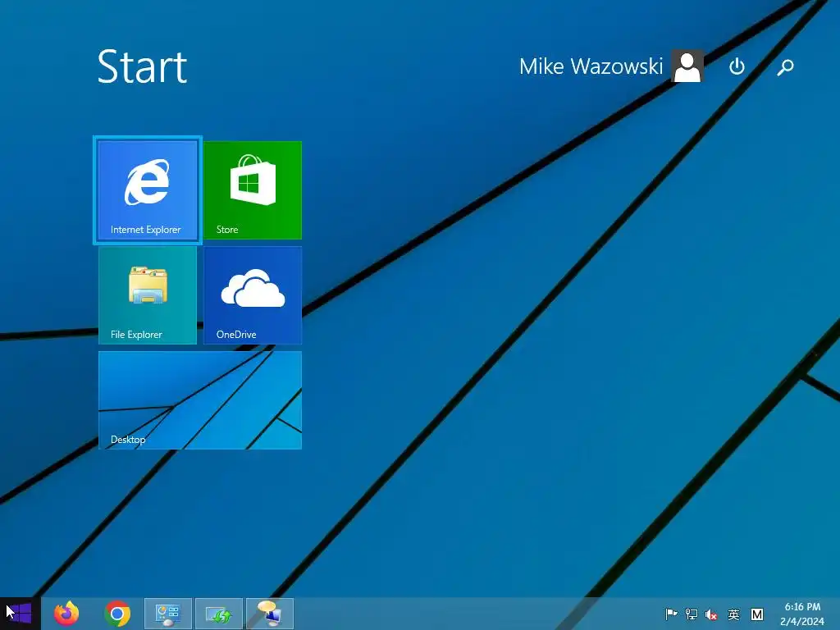Screen dimensions: 840x630
Task: Open the computer with chat bubble taskbar app
Action: tap(269, 614)
